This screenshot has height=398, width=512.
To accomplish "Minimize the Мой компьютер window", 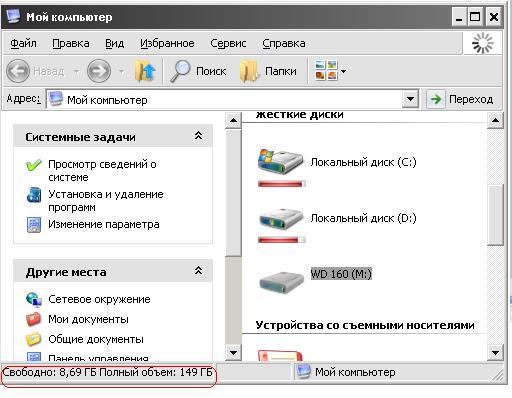I will (459, 17).
